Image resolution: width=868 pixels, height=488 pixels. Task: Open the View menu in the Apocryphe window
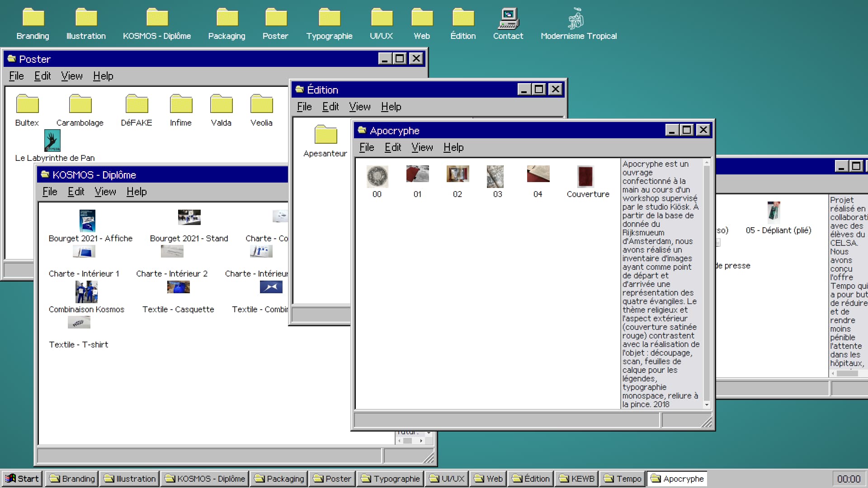pos(422,147)
